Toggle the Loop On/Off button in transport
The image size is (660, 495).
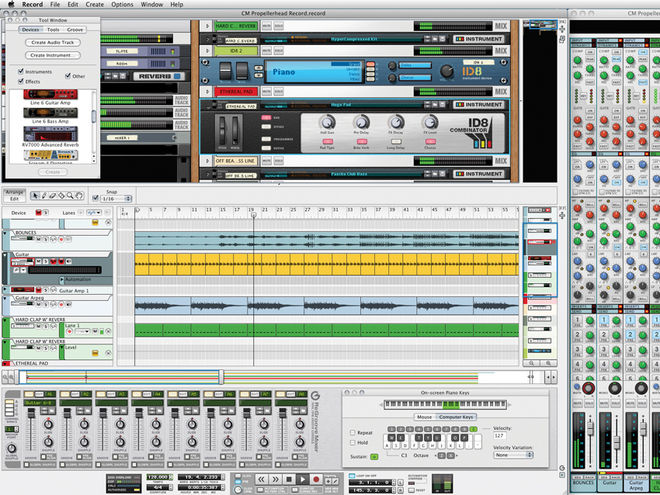point(352,475)
